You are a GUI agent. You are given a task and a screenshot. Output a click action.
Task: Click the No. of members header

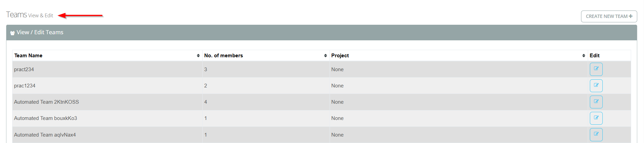(x=223, y=56)
